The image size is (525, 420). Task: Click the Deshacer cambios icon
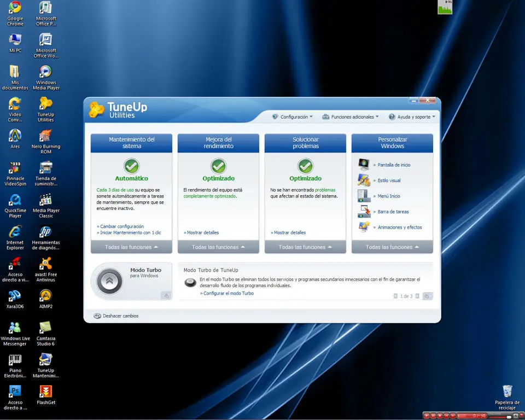pyautogui.click(x=97, y=316)
